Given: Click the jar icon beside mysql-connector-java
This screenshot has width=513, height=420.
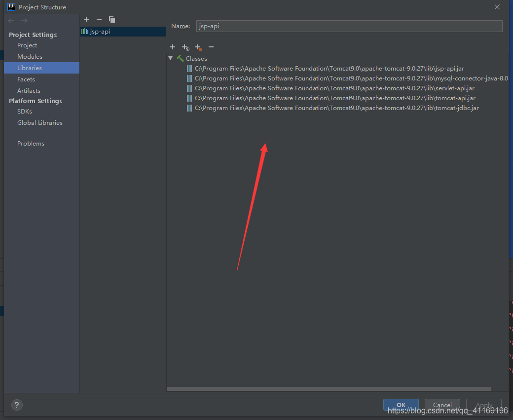Looking at the screenshot, I should [189, 78].
